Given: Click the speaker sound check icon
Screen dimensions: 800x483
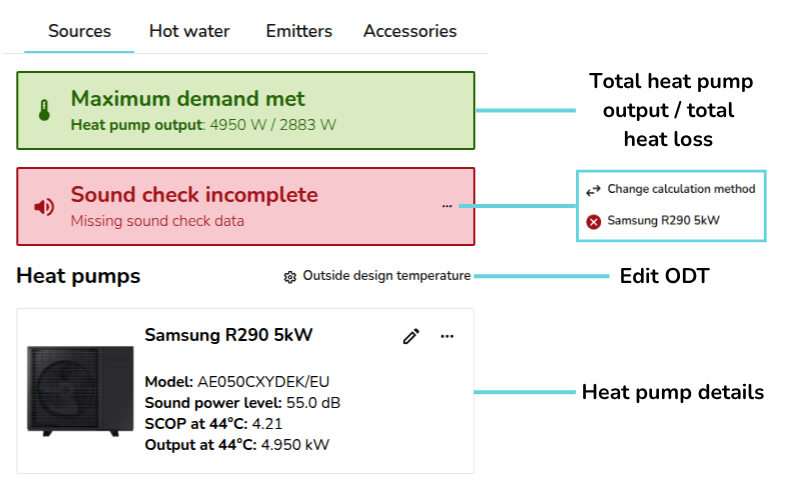Looking at the screenshot, I should pyautogui.click(x=43, y=207).
